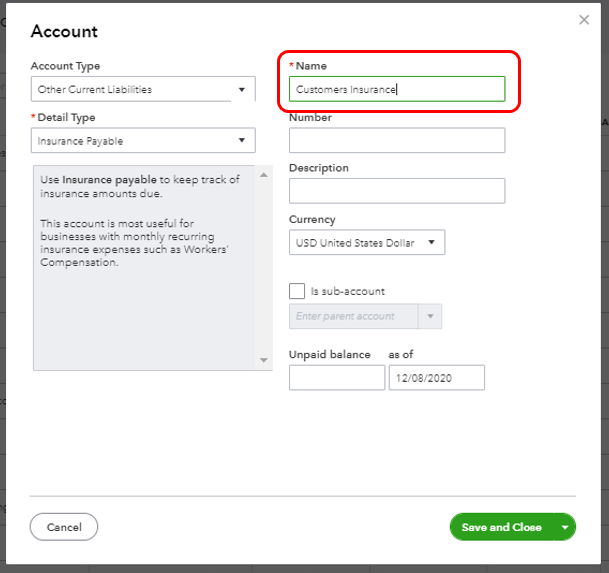Click Save and Close button
Image resolution: width=609 pixels, height=573 pixels.
coord(501,527)
